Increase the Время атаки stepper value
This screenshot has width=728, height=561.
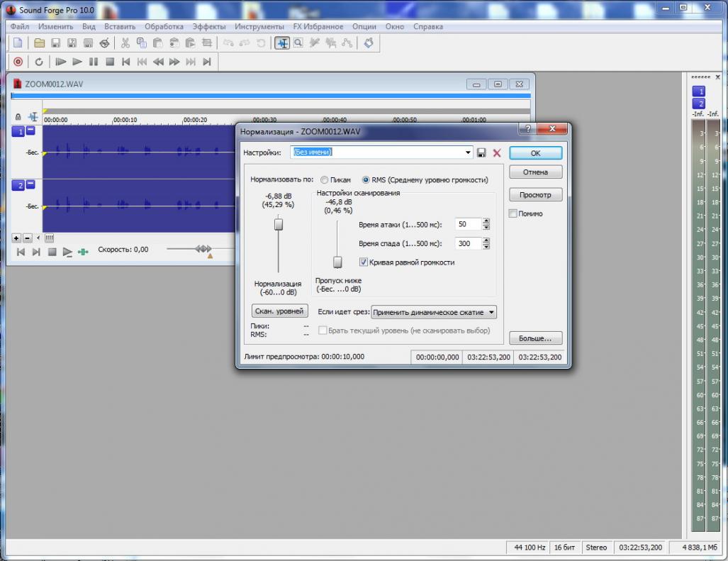pos(486,221)
